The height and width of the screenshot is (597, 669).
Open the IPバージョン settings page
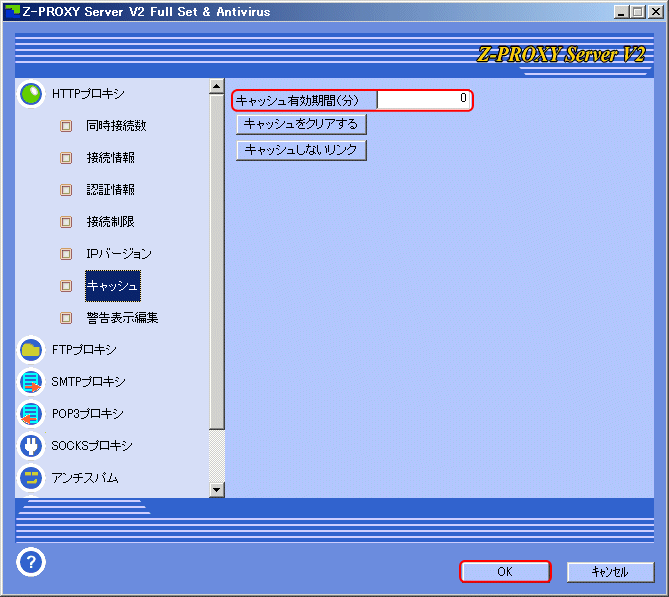click(x=119, y=254)
